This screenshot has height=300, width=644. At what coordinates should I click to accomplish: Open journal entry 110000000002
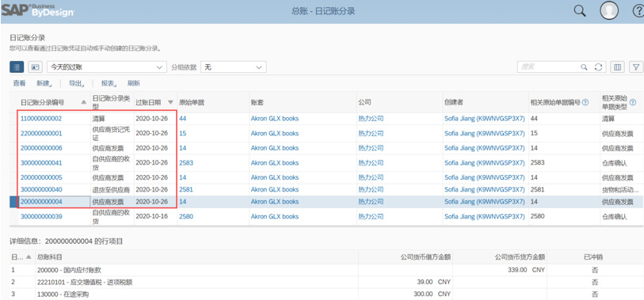(x=41, y=119)
